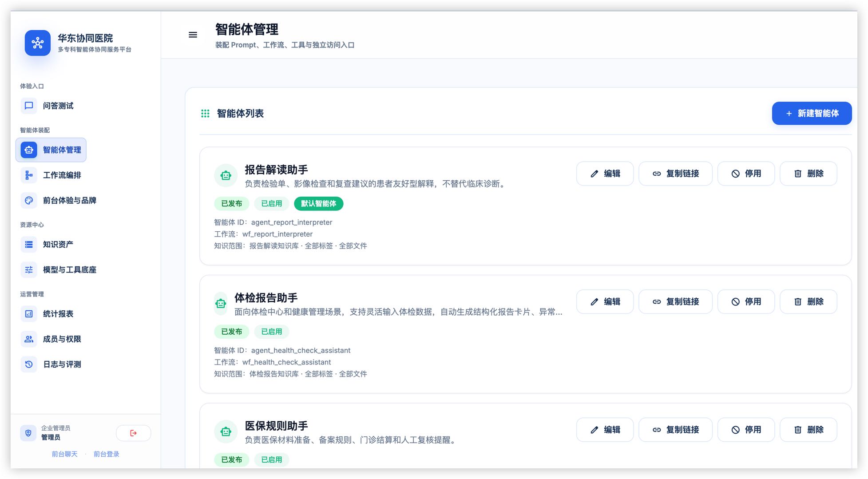
Task: Click the 问答测试 chat bubble icon
Action: coord(29,106)
